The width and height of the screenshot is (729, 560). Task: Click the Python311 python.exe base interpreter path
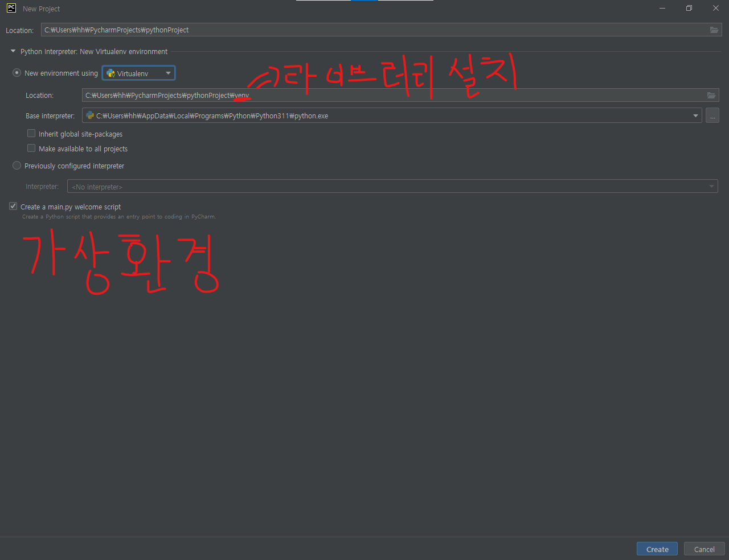click(x=212, y=116)
